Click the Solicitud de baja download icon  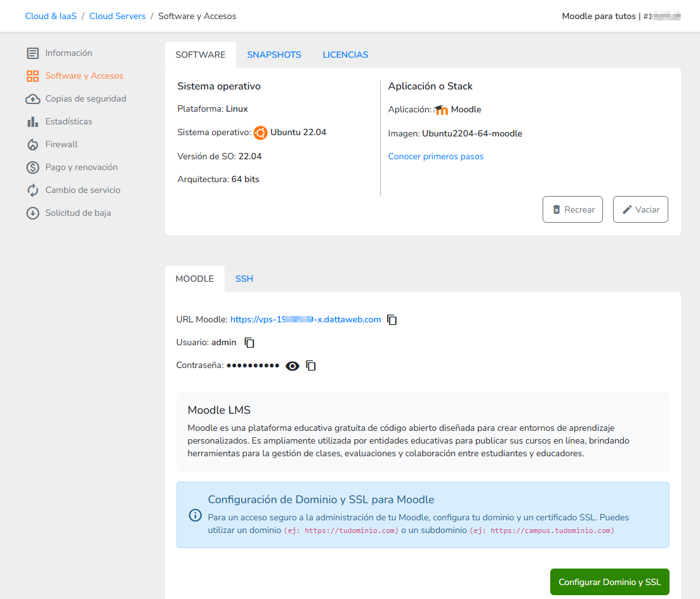(x=32, y=213)
